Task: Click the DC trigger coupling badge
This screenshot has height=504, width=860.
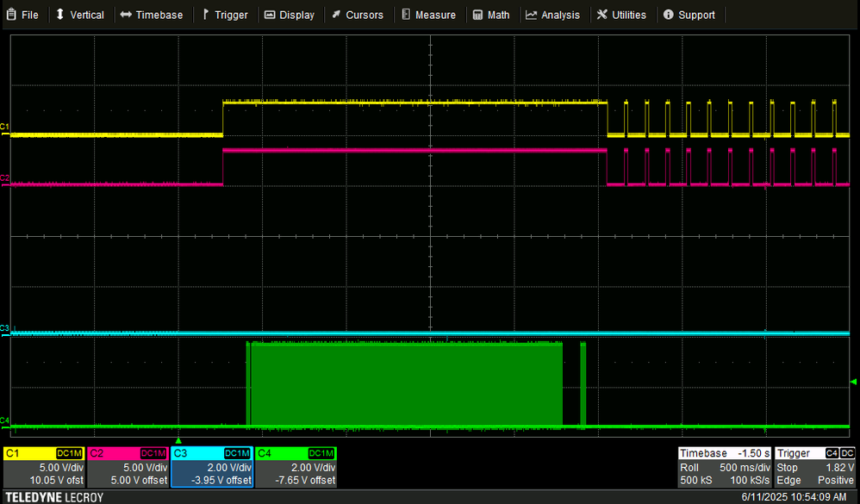Action: point(847,453)
